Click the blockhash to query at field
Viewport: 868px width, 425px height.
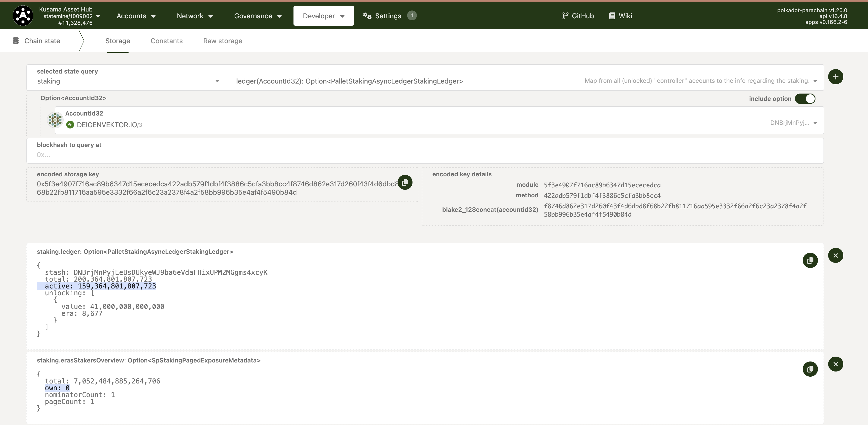coord(424,155)
